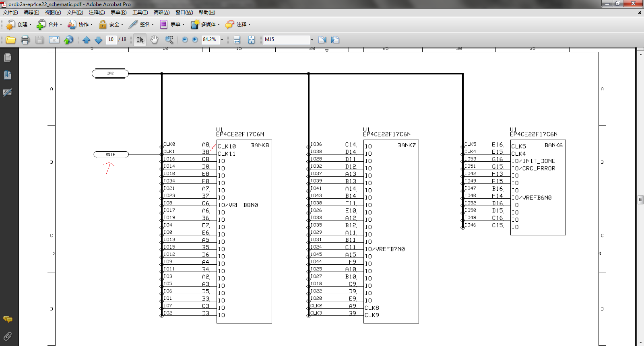Select the Hand tool
The width and height of the screenshot is (644, 346).
pos(154,40)
